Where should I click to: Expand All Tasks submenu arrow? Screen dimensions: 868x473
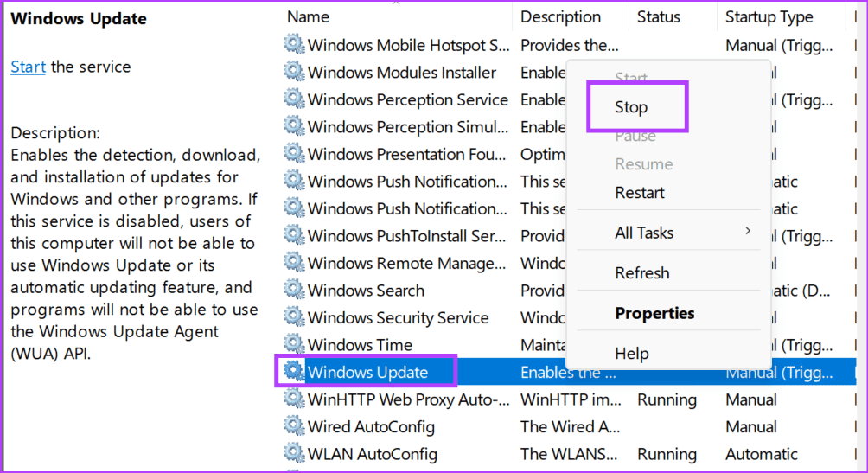(x=748, y=231)
